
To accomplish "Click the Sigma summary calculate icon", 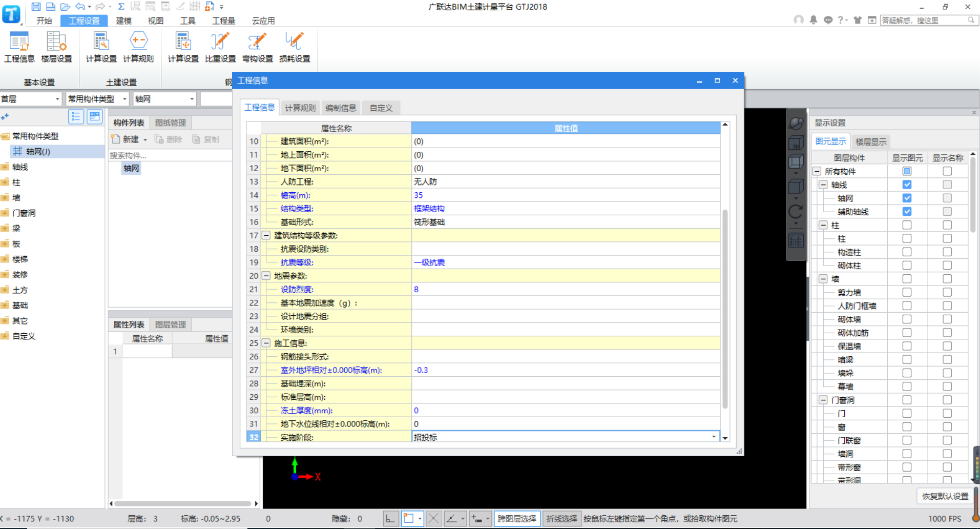I will point(121,7).
